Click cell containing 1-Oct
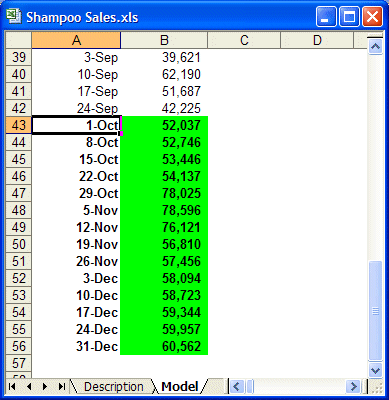 [x=76, y=125]
